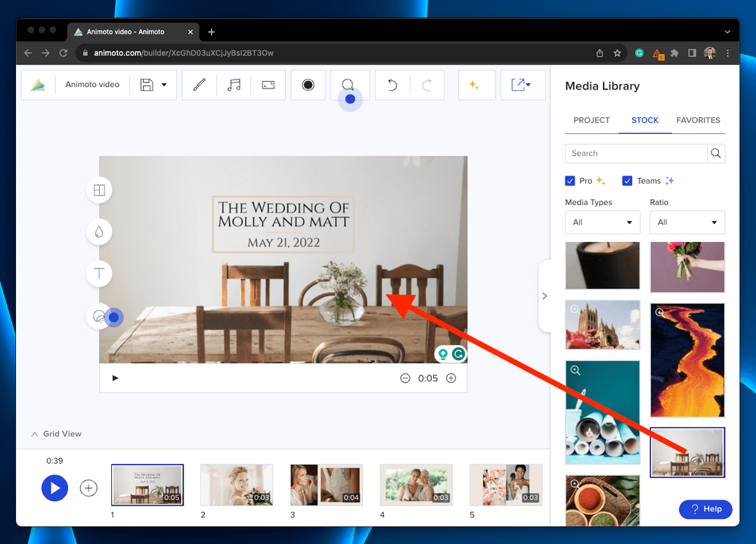Select the table and chairs stock thumbnail

(687, 452)
